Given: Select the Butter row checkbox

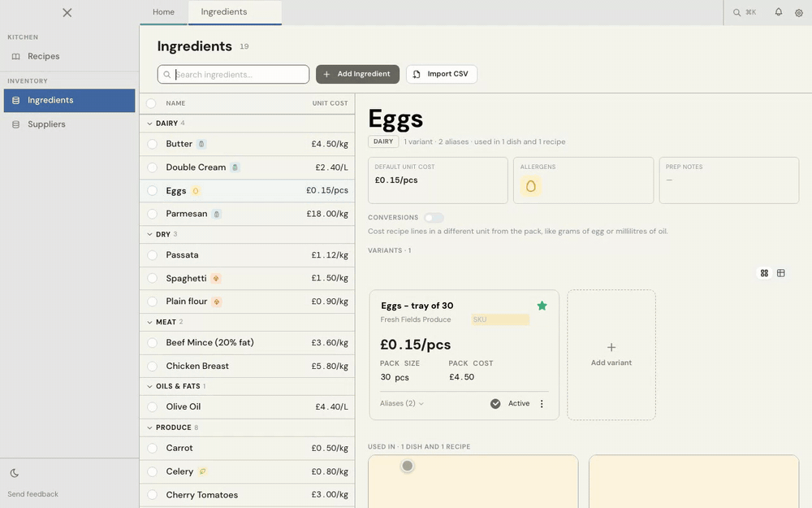Looking at the screenshot, I should (153, 144).
